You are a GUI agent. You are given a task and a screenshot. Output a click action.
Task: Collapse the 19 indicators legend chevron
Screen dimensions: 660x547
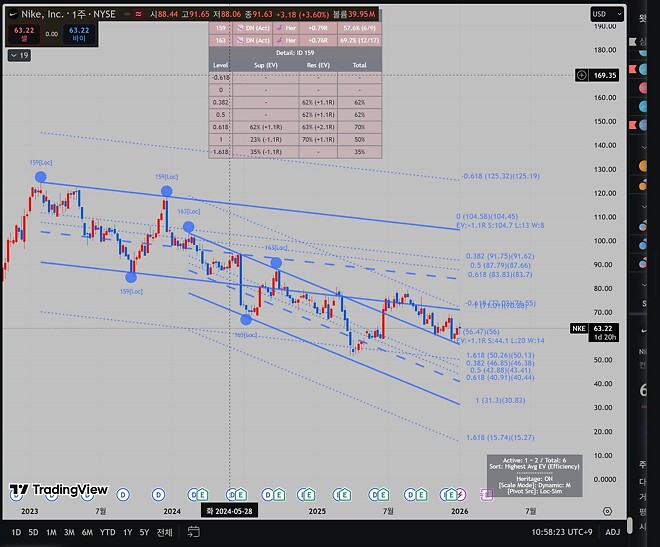point(19,55)
